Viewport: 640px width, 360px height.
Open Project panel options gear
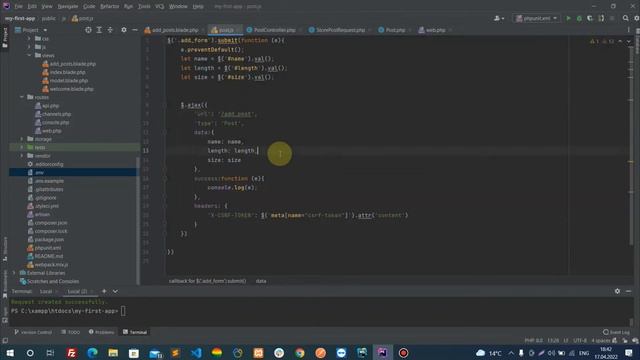coord(124,30)
